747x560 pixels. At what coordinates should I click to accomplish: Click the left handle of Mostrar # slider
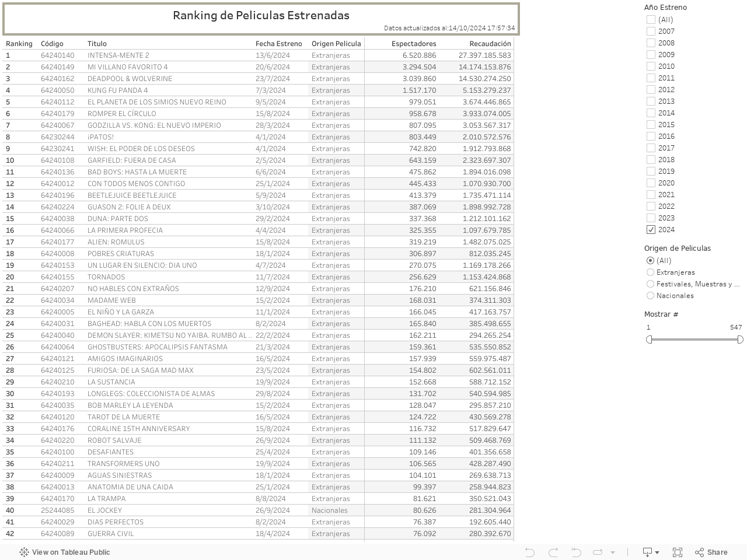649,339
